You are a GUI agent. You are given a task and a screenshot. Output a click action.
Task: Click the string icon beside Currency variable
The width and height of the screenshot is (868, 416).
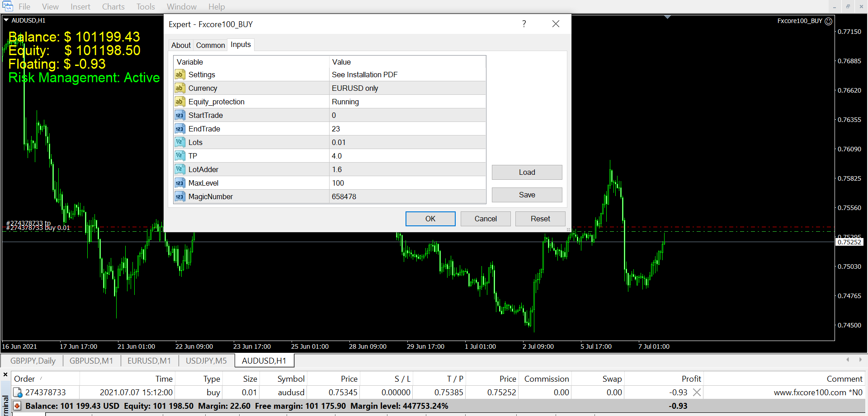coord(179,88)
